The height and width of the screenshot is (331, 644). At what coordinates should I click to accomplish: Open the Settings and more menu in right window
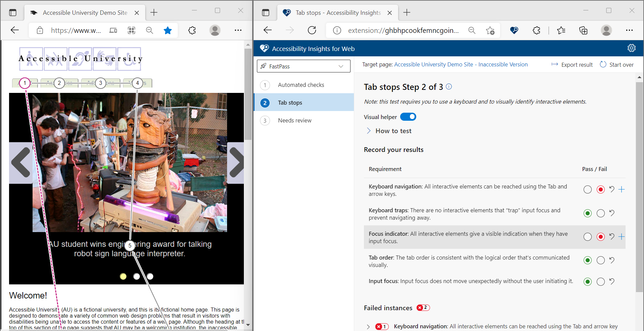coord(629,31)
